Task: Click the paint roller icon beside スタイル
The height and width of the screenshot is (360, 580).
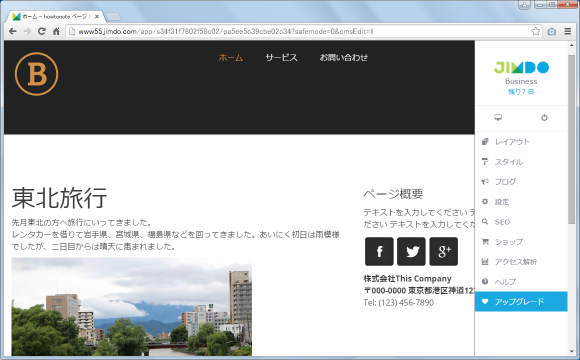Action: pos(485,162)
